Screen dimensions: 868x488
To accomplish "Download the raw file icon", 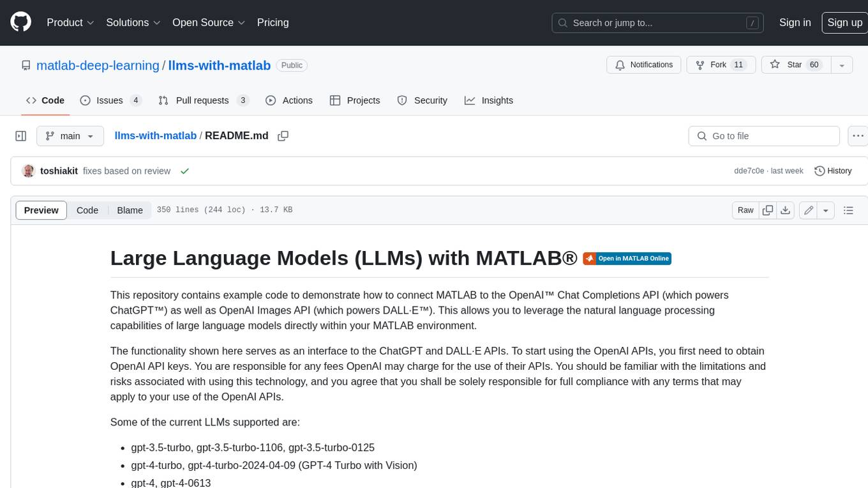I will click(x=786, y=210).
